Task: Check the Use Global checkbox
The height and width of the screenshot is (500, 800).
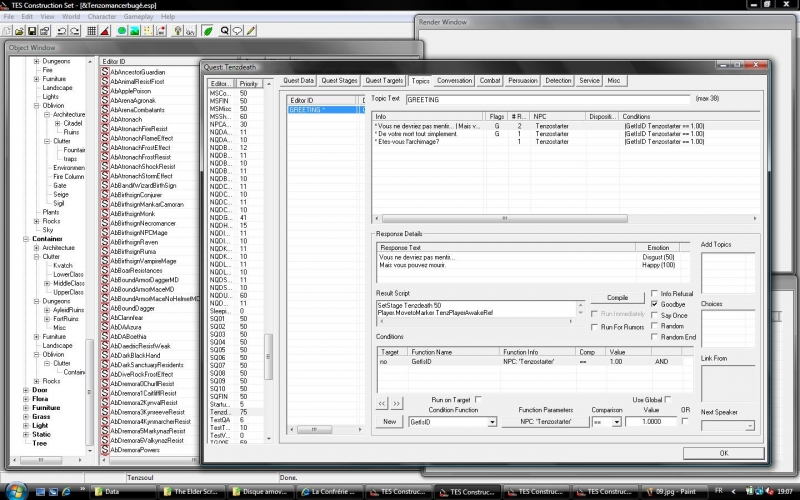Action: 668,399
